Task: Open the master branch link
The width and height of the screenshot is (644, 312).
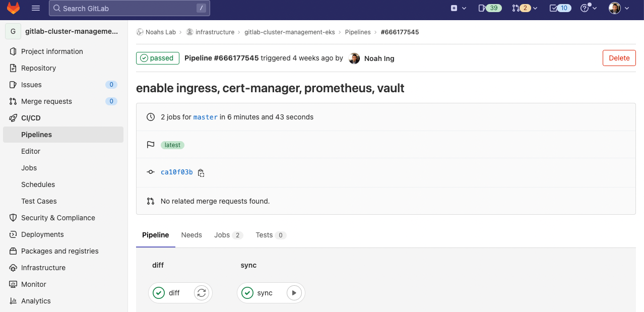Action: pos(205,117)
